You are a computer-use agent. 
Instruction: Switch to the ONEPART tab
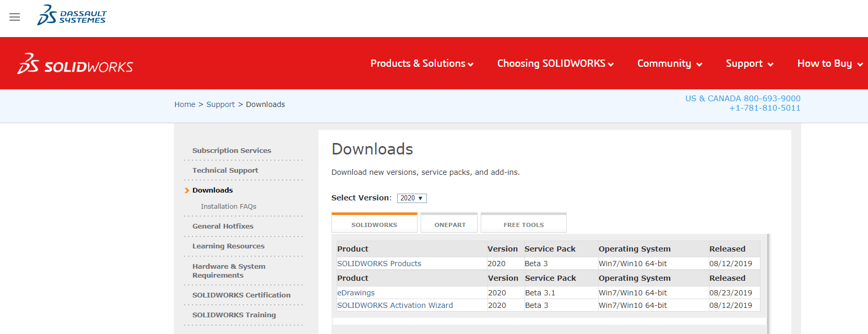[x=449, y=223]
